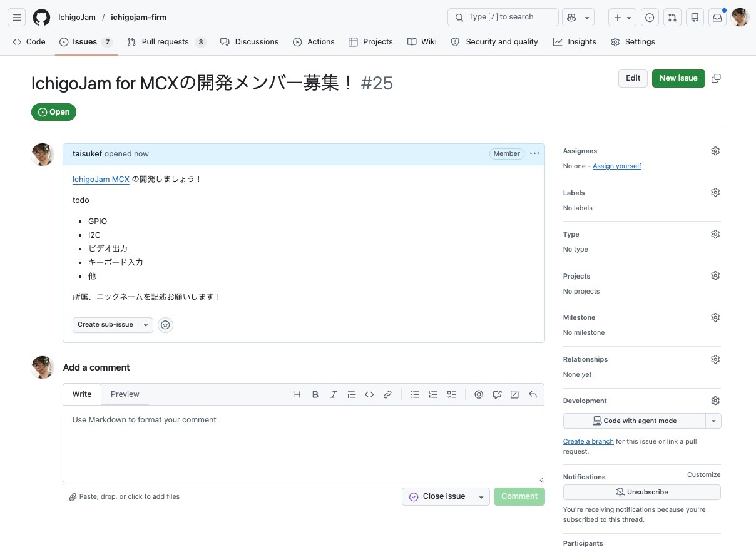Click in the comment text area

coord(303,443)
